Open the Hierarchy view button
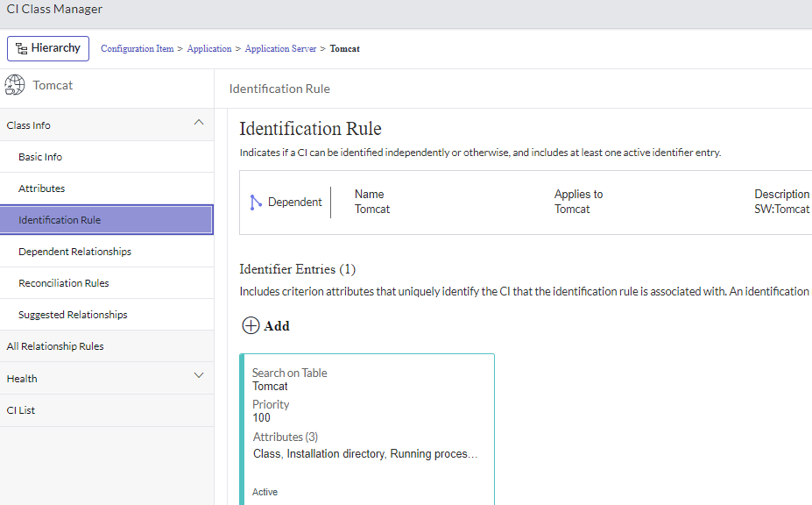 (x=48, y=48)
